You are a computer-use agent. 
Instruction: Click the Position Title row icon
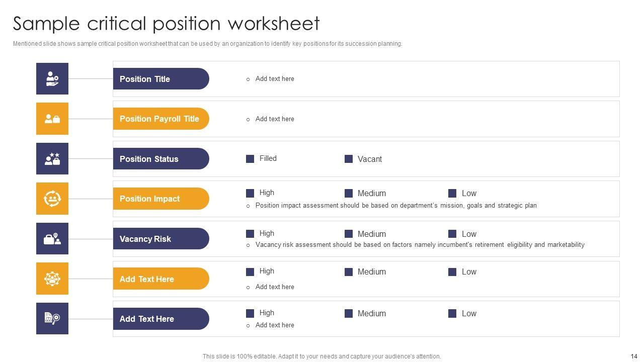[x=52, y=78]
